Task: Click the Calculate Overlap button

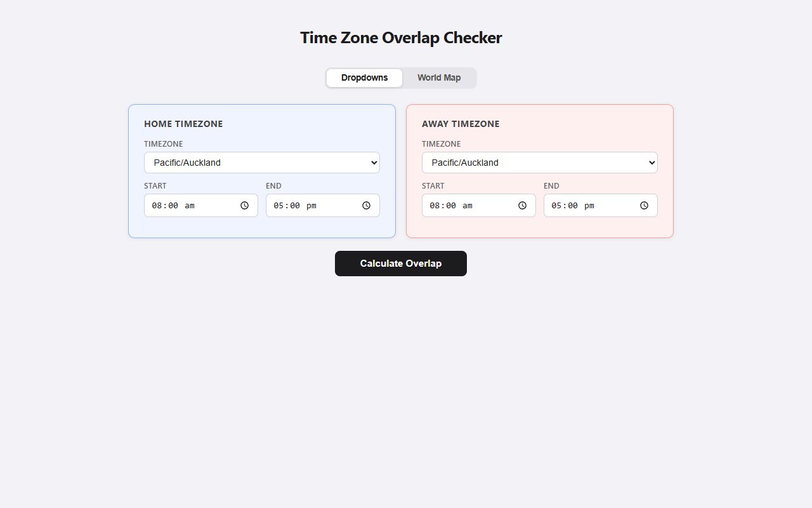Action: coord(400,263)
